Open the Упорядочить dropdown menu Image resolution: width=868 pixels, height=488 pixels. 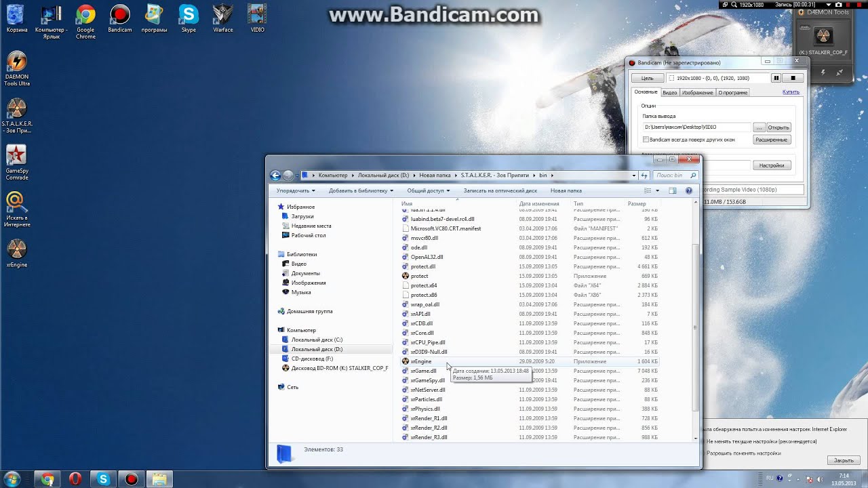296,190
